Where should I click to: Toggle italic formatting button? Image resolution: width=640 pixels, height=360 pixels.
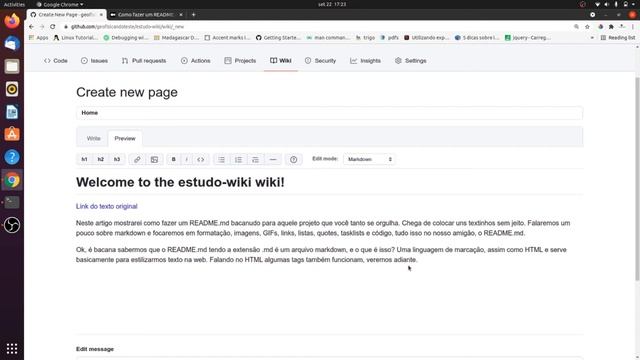187,159
